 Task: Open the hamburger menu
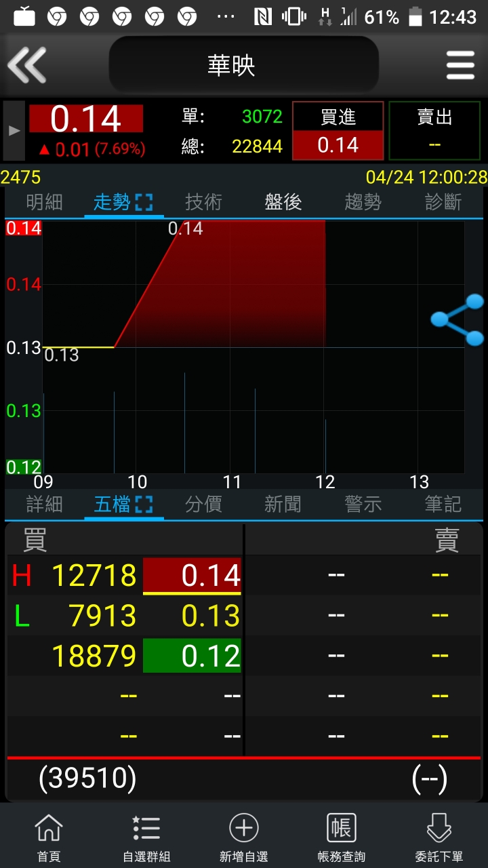click(460, 66)
